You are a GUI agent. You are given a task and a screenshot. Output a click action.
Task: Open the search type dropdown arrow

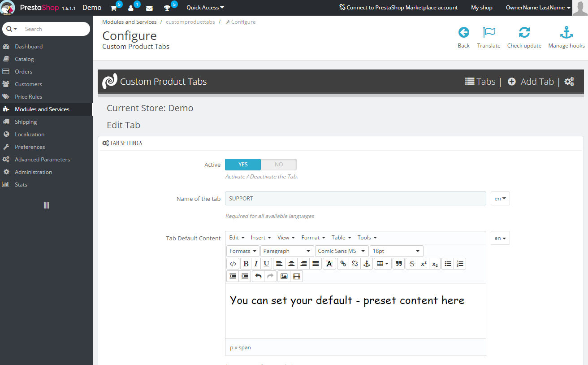pyautogui.click(x=12, y=29)
